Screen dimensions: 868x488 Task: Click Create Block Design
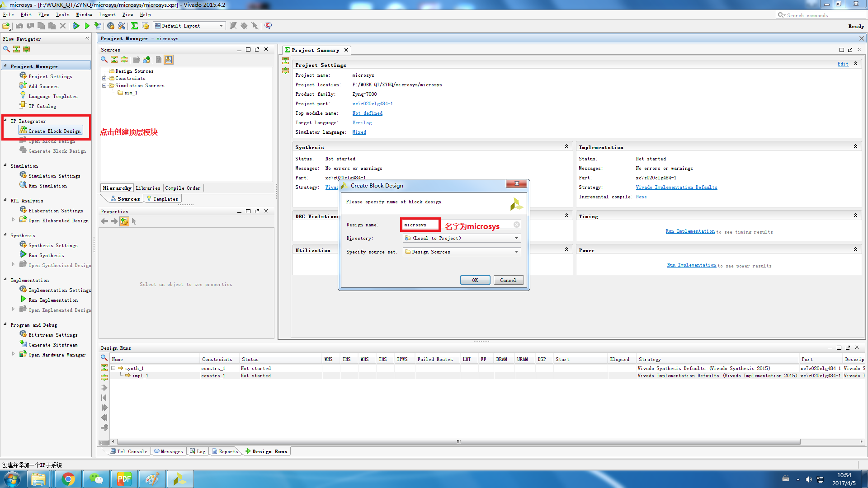51,131
